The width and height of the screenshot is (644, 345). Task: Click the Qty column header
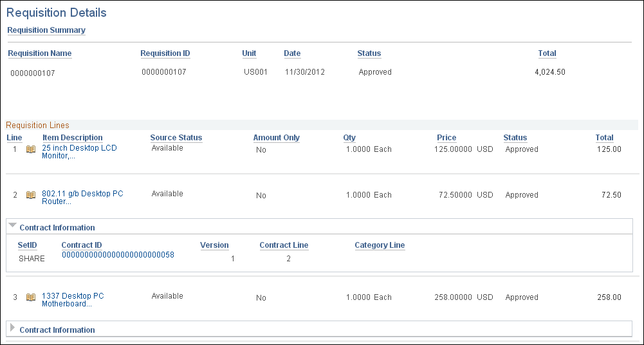pyautogui.click(x=349, y=138)
